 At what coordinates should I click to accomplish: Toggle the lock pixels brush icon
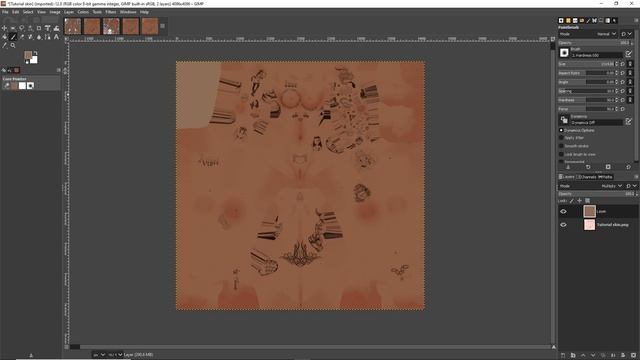click(x=572, y=201)
